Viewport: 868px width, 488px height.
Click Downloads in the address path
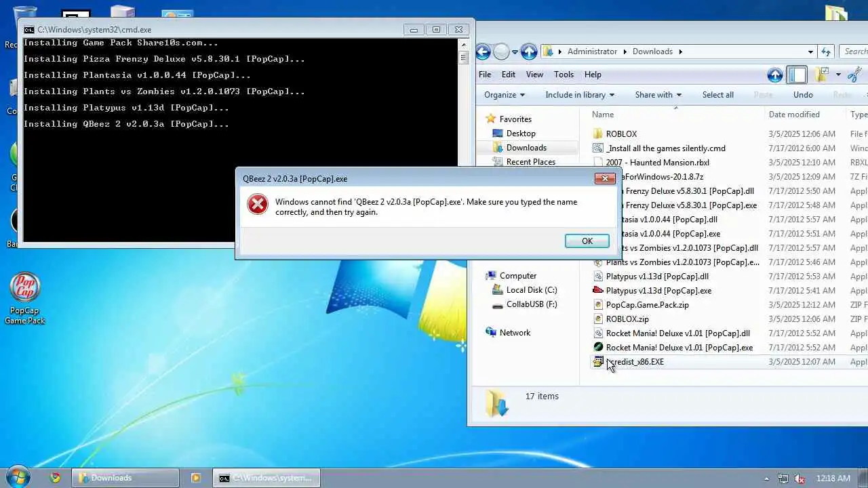pos(652,52)
